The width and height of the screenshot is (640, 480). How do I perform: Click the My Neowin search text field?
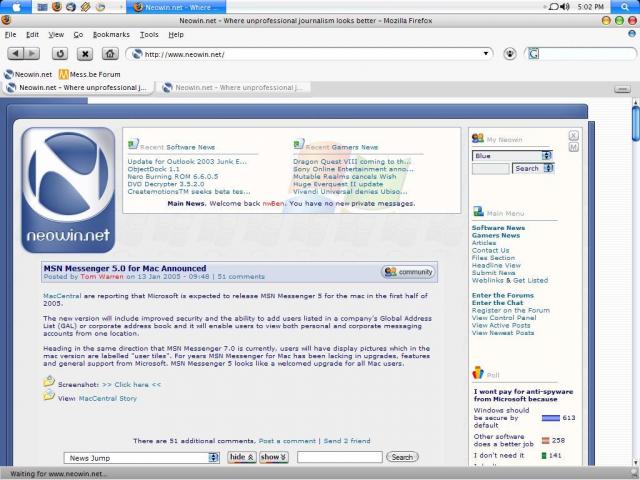(491, 169)
